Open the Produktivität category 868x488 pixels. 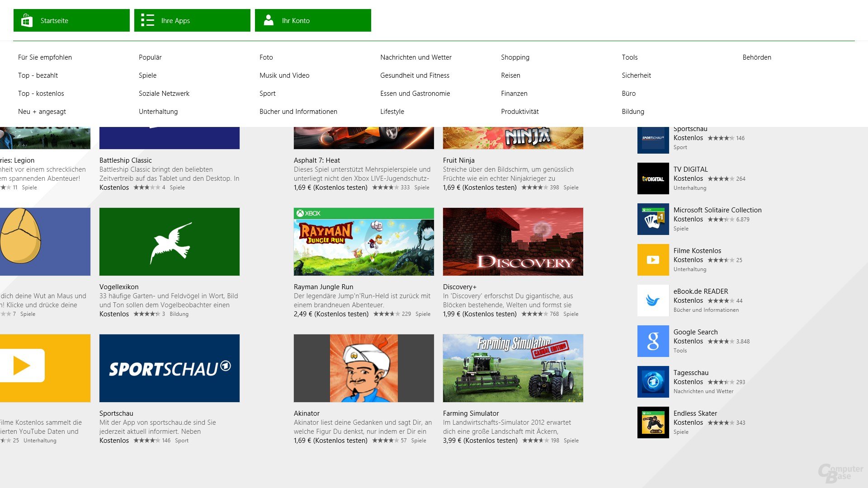click(520, 112)
